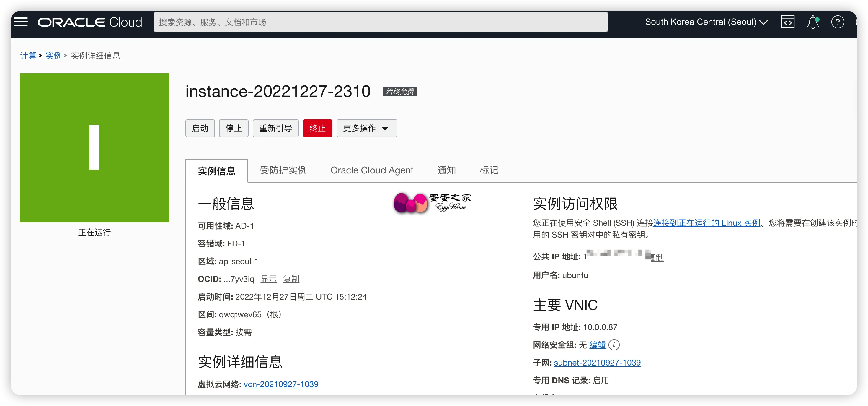Click the red 终止 button

(317, 129)
